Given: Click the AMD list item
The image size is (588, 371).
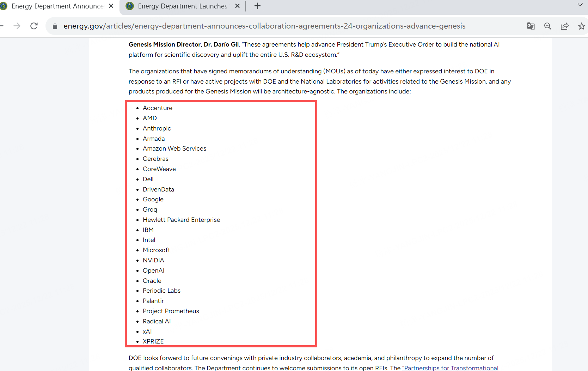Looking at the screenshot, I should coord(150,118).
